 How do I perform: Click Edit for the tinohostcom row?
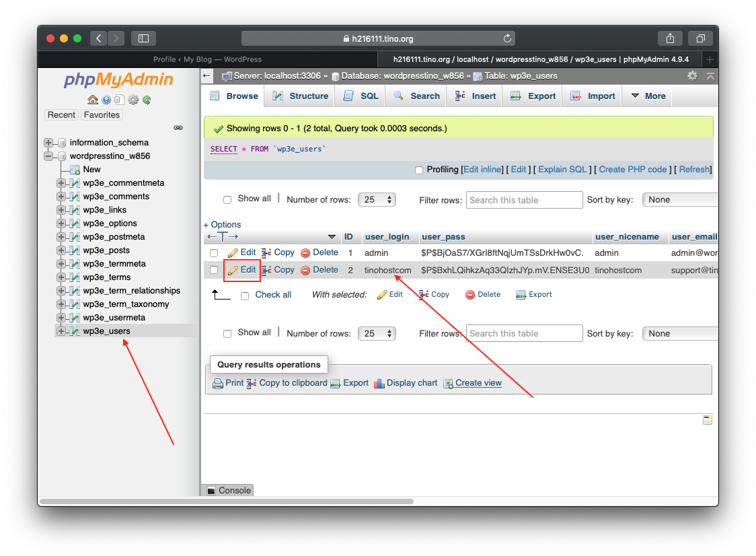(242, 270)
